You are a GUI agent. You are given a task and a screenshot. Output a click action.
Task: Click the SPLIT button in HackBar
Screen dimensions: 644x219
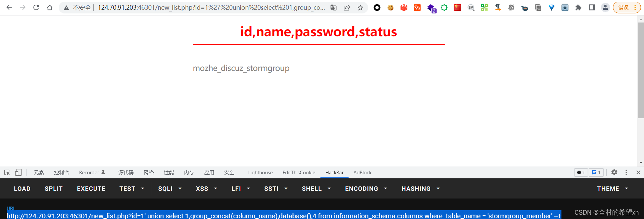(x=53, y=188)
